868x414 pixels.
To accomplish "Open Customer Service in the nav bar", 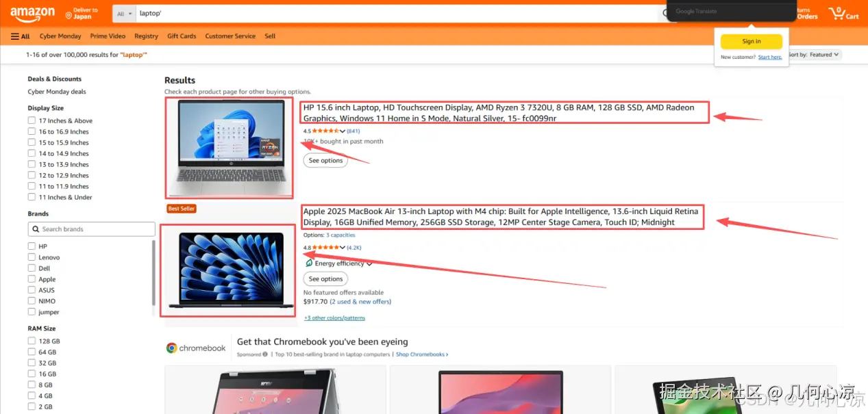I will click(230, 36).
